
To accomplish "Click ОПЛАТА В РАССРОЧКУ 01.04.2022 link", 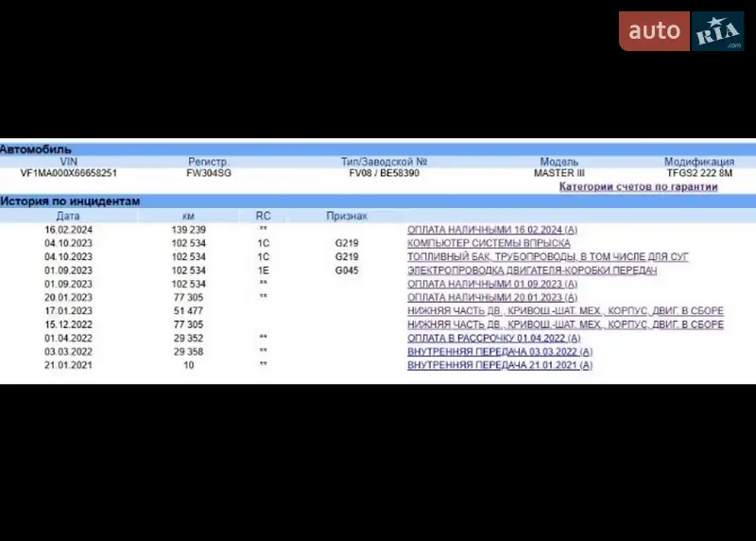I will point(493,338).
